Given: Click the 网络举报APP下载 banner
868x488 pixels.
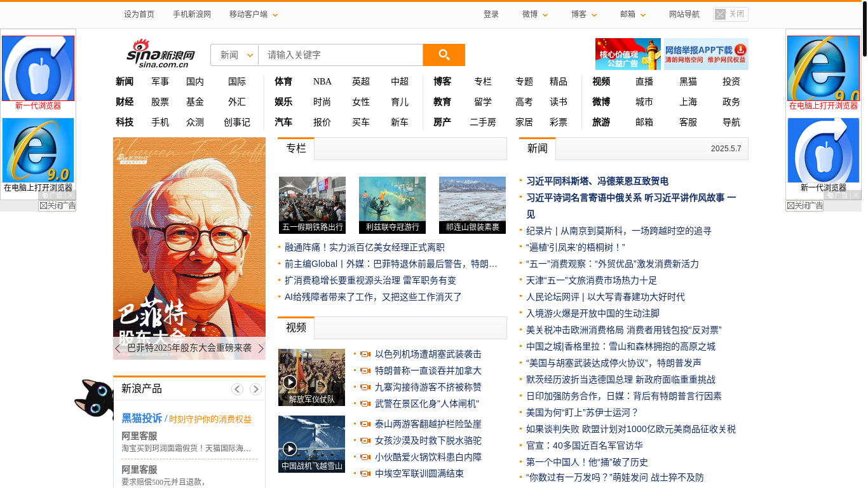Looking at the screenshot, I should point(706,54).
